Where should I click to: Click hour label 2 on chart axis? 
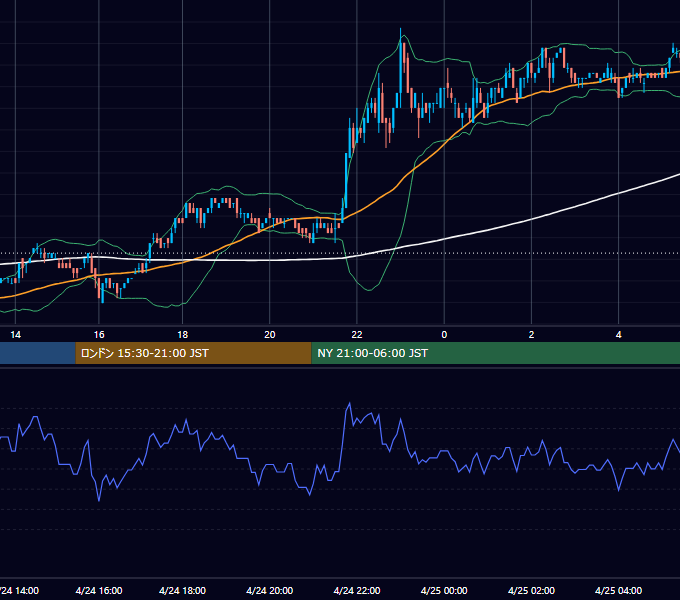531,334
